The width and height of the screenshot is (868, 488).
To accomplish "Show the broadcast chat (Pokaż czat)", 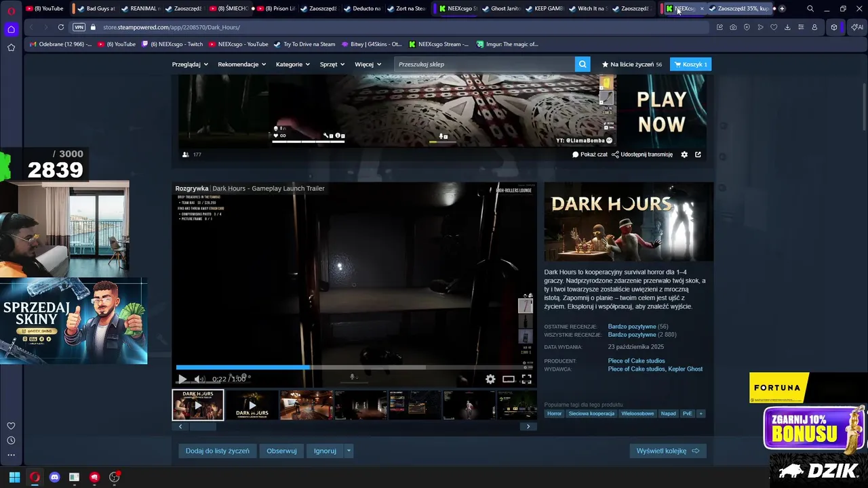I will [x=590, y=155].
